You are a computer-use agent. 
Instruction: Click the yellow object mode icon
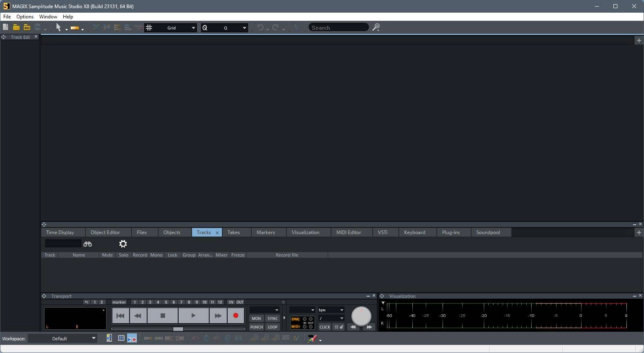(75, 28)
